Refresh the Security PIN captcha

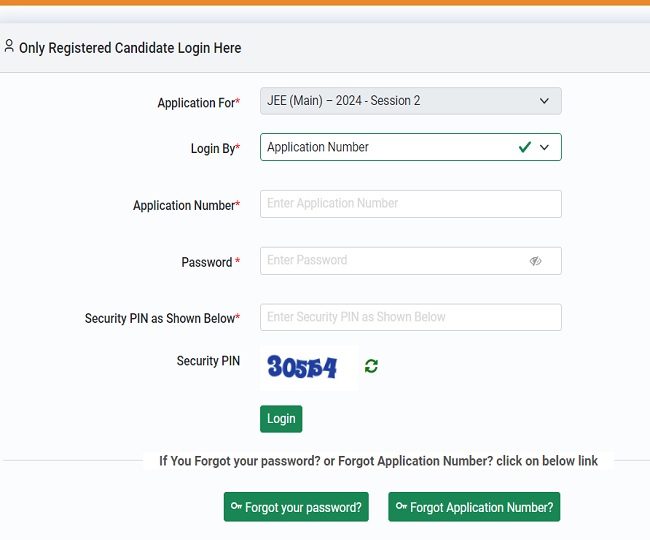tap(372, 366)
